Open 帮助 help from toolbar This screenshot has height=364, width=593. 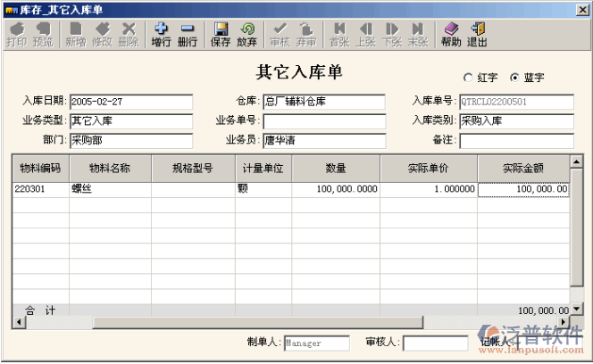tap(451, 34)
